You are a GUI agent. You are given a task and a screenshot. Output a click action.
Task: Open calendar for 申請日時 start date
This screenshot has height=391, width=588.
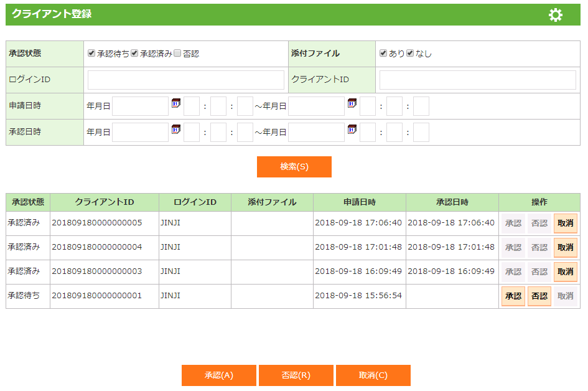pos(176,103)
